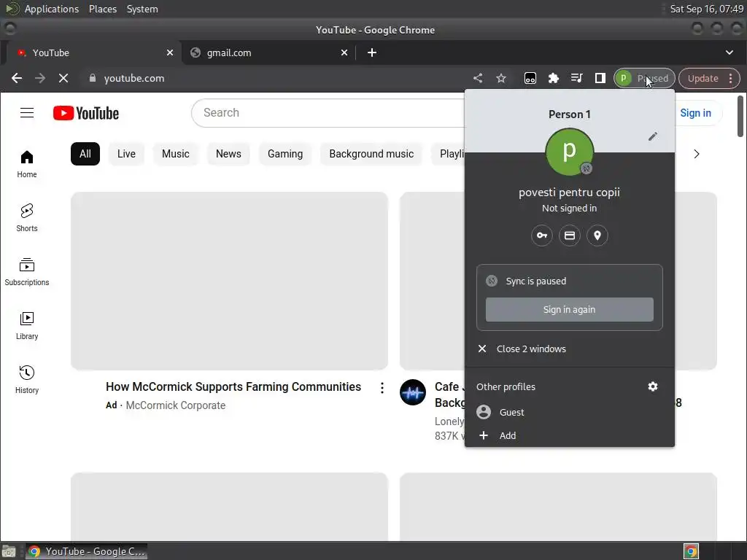Click the YouTube Chrome taskbar entry
The height and width of the screenshot is (560, 747).
pyautogui.click(x=86, y=551)
